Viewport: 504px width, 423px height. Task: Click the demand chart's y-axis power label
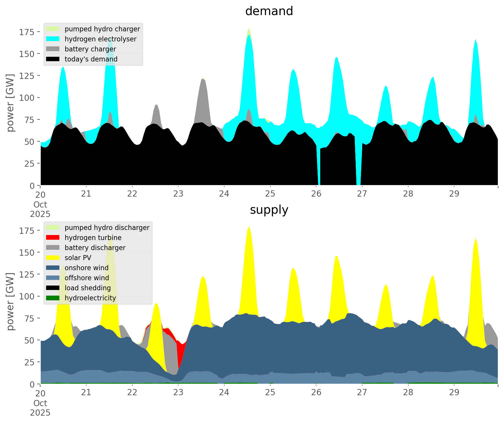[10, 103]
